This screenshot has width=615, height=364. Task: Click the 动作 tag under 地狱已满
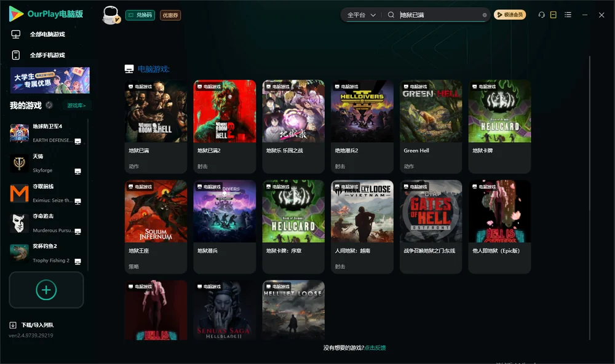click(x=133, y=166)
